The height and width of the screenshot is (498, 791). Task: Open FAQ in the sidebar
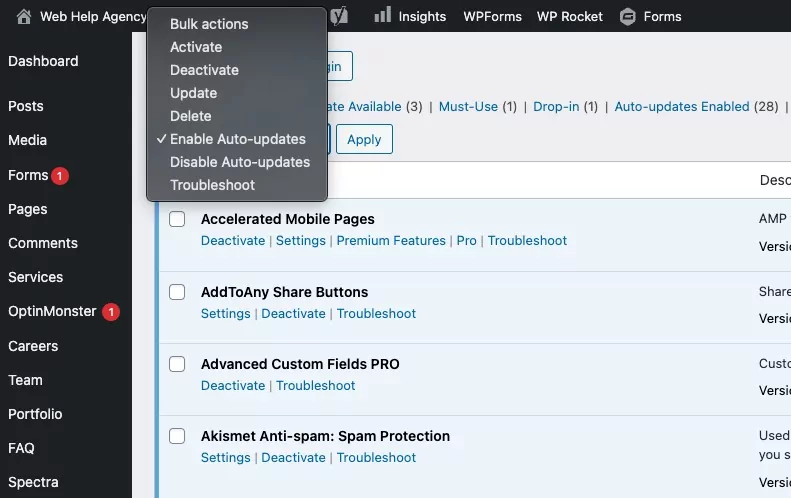(x=21, y=448)
